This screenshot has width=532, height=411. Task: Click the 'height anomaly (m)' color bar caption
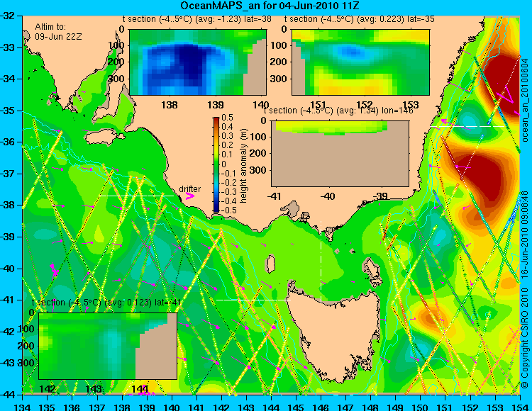[243, 165]
